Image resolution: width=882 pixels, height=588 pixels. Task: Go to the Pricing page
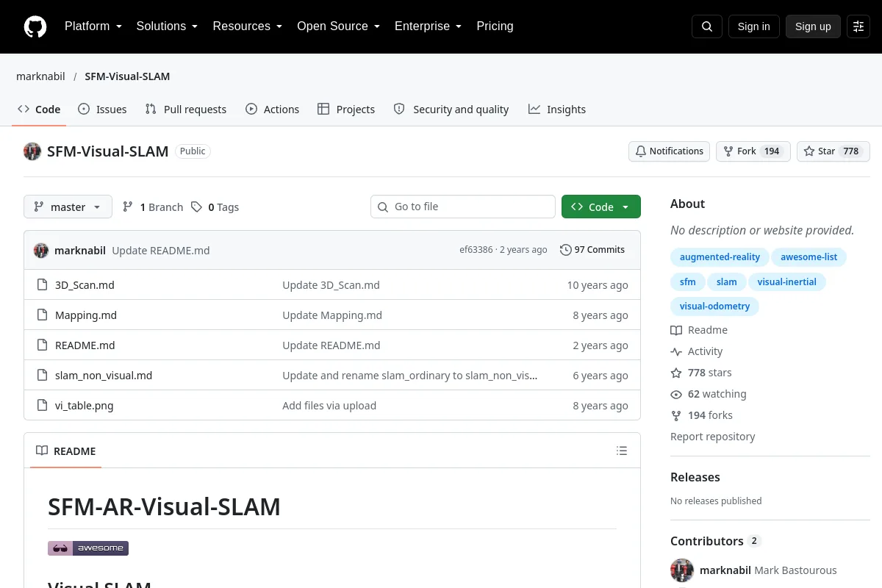coord(495,26)
